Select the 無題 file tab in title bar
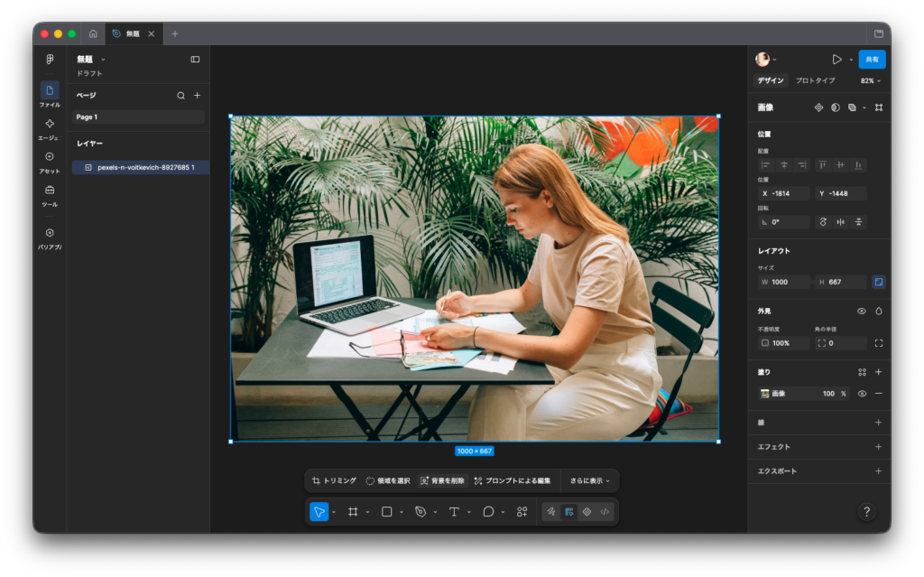Viewport: 924px width, 577px height. [134, 33]
